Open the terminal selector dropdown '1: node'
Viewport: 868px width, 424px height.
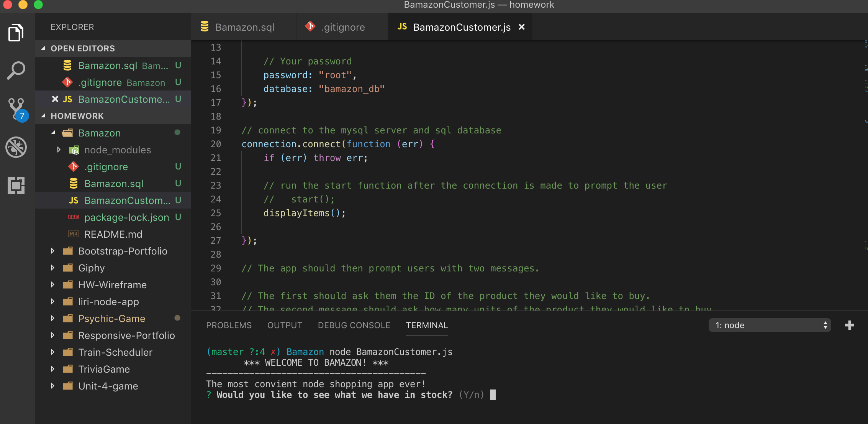[x=769, y=325]
